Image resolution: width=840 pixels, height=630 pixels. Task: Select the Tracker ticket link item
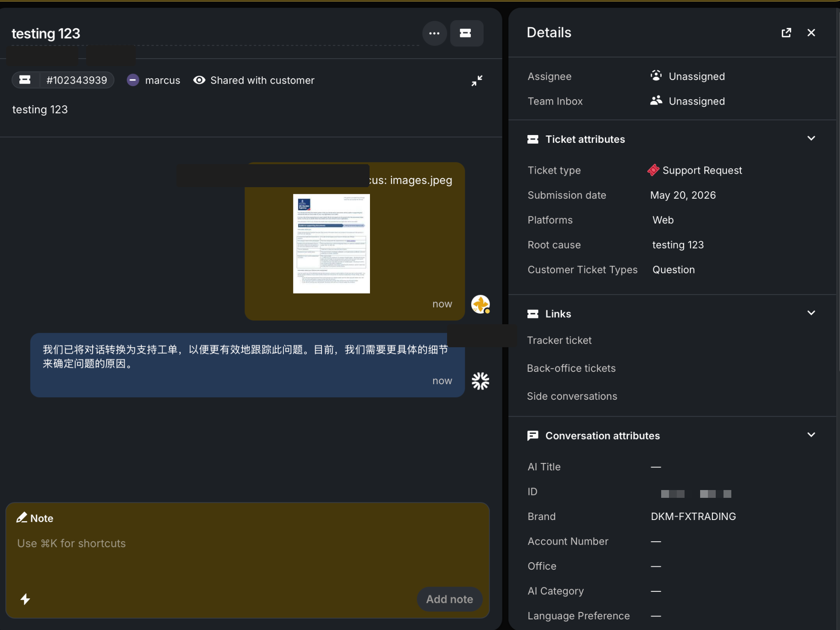pos(559,340)
